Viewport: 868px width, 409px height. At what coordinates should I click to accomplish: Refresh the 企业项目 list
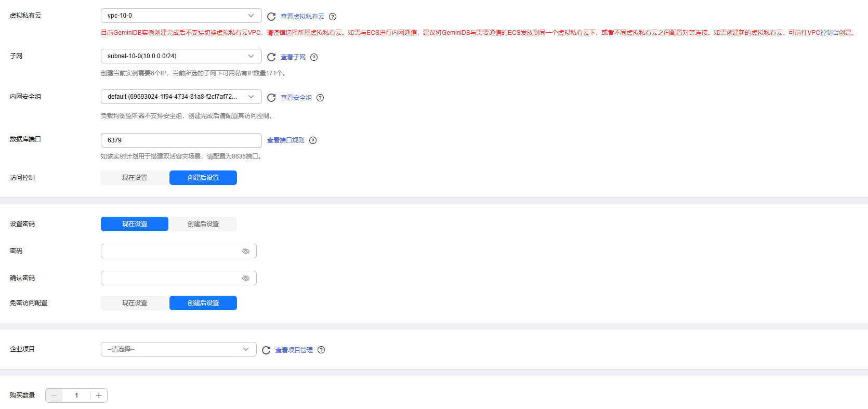pos(266,350)
